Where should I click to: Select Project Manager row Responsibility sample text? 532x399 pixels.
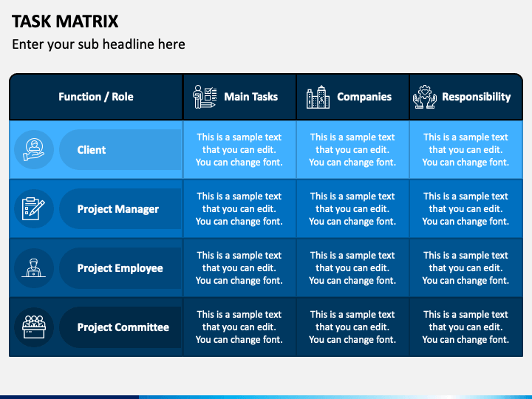coord(465,208)
